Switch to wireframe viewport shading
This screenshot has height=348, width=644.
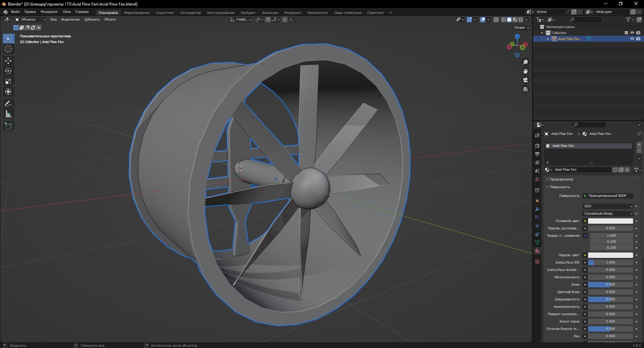coord(503,19)
